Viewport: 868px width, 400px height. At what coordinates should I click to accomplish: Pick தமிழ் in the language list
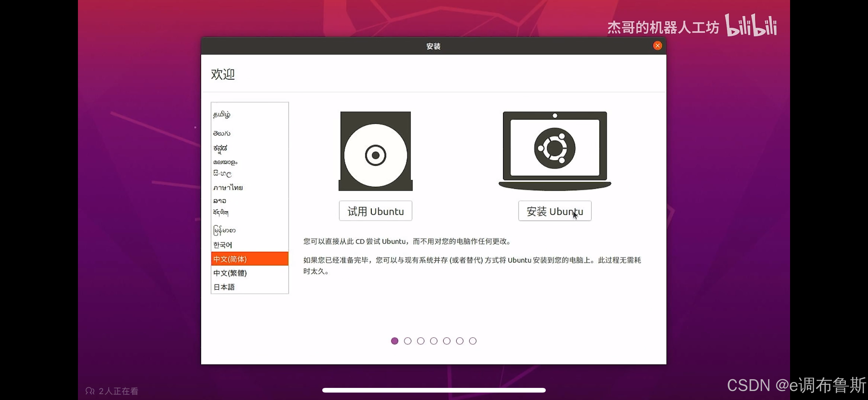250,114
